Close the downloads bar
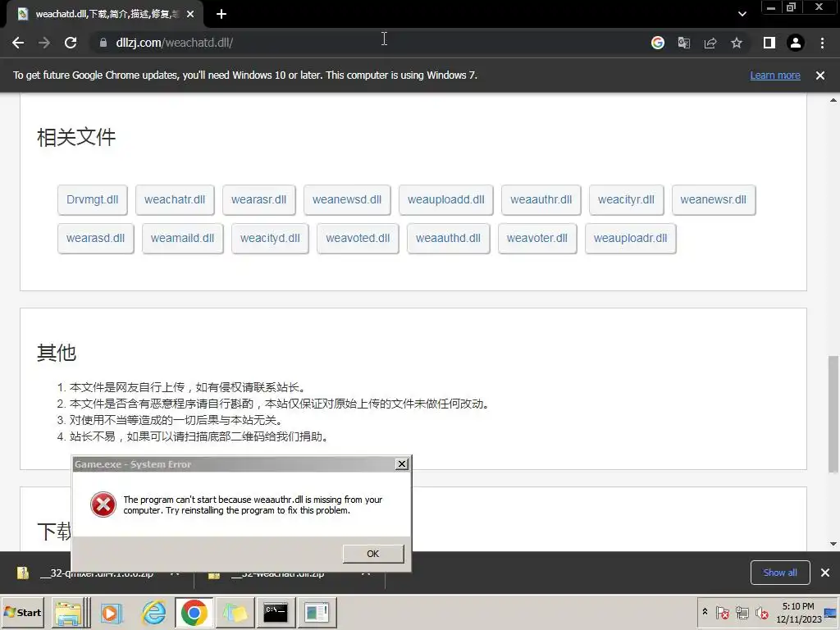 [x=825, y=573]
